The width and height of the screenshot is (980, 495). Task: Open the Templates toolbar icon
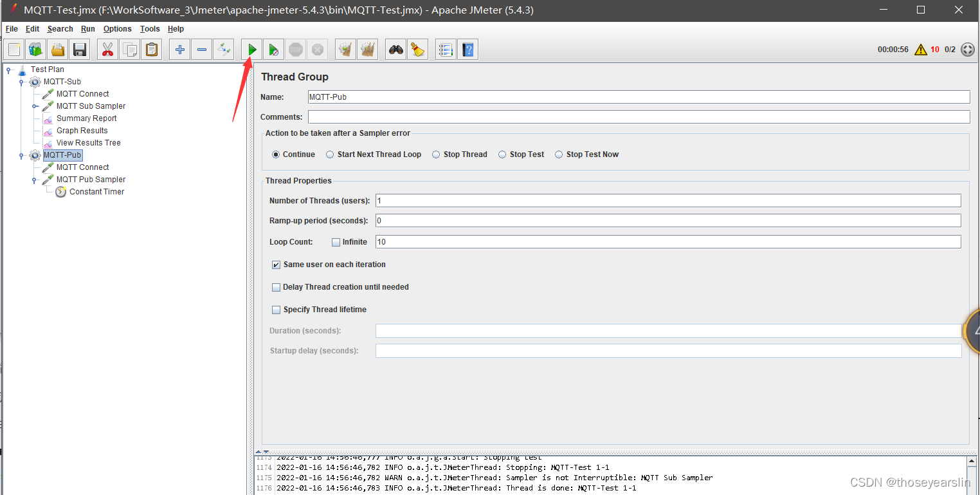click(36, 50)
